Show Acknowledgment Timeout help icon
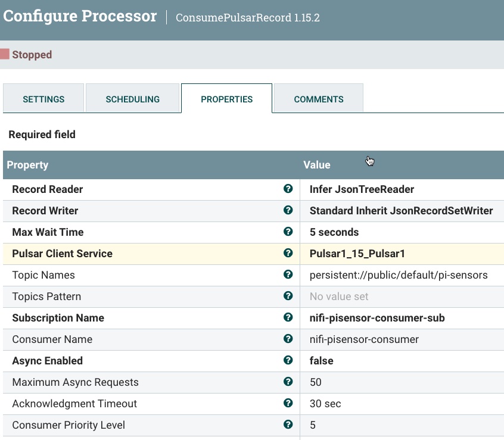Viewport: 504px width, 440px height. point(288,403)
